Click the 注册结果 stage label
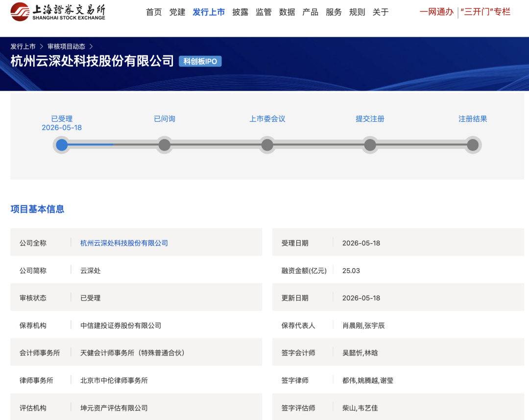Image resolution: width=529 pixels, height=420 pixels. (473, 118)
